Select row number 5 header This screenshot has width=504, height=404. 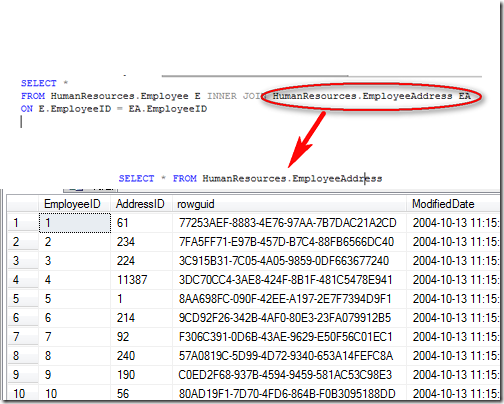pos(23,299)
